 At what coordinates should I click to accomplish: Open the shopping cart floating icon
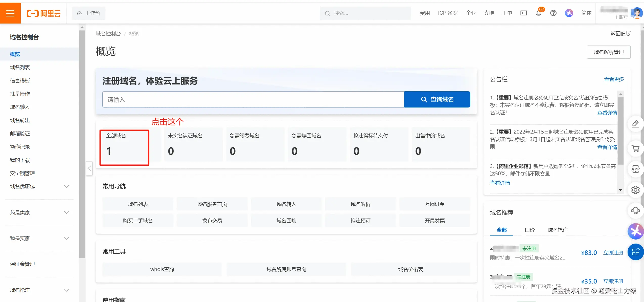click(635, 149)
